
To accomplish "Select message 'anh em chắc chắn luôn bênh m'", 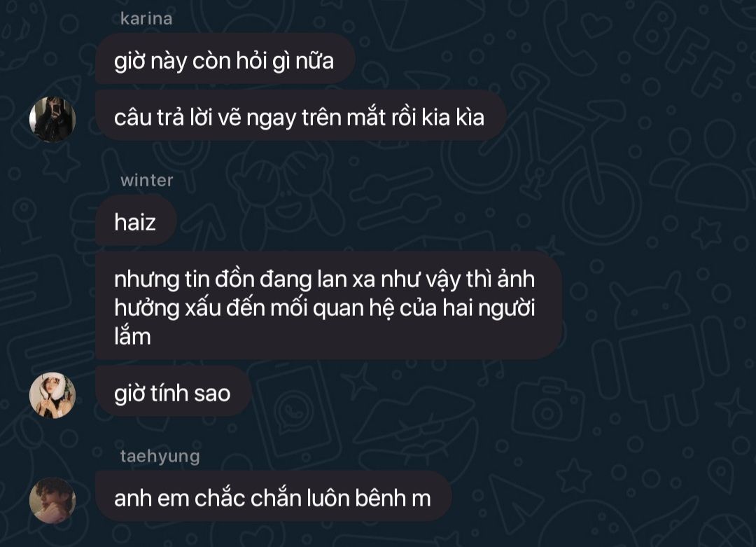I will 274,497.
